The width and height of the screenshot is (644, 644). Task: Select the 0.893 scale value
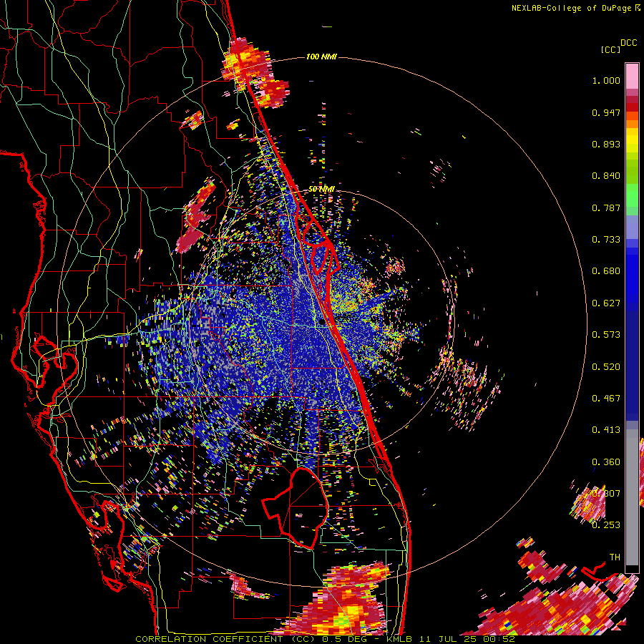606,144
